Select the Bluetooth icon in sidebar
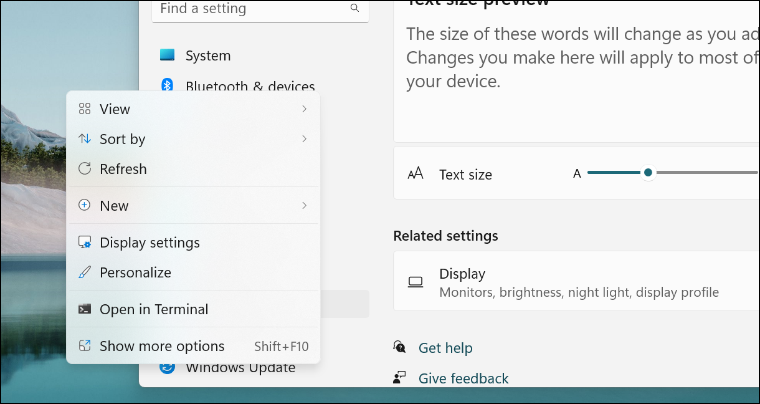 pyautogui.click(x=168, y=86)
